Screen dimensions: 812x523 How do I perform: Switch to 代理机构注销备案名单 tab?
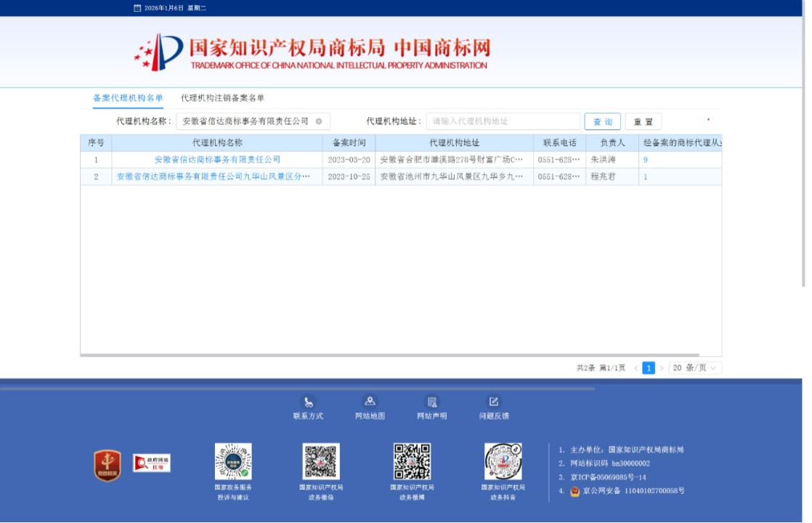222,98
